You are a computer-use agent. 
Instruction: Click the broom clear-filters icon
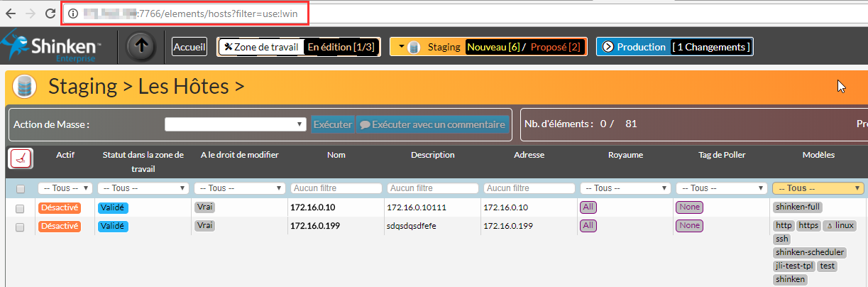point(21,158)
